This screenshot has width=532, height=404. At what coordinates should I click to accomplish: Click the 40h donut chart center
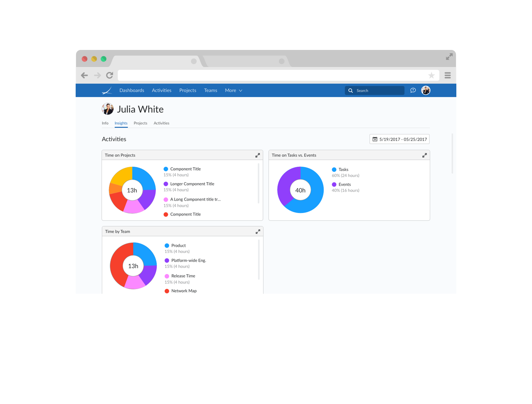coord(300,190)
